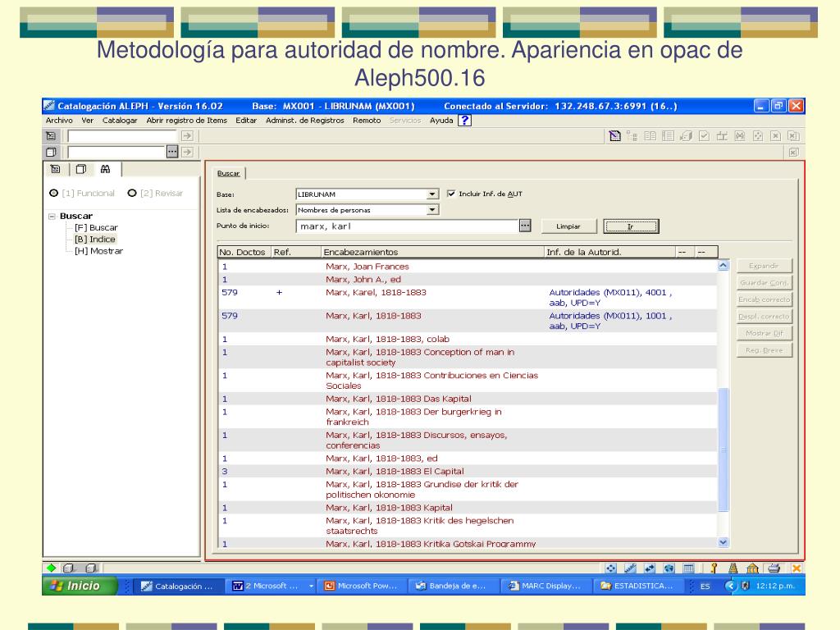Select [B] Indice in the tree

pos(95,240)
